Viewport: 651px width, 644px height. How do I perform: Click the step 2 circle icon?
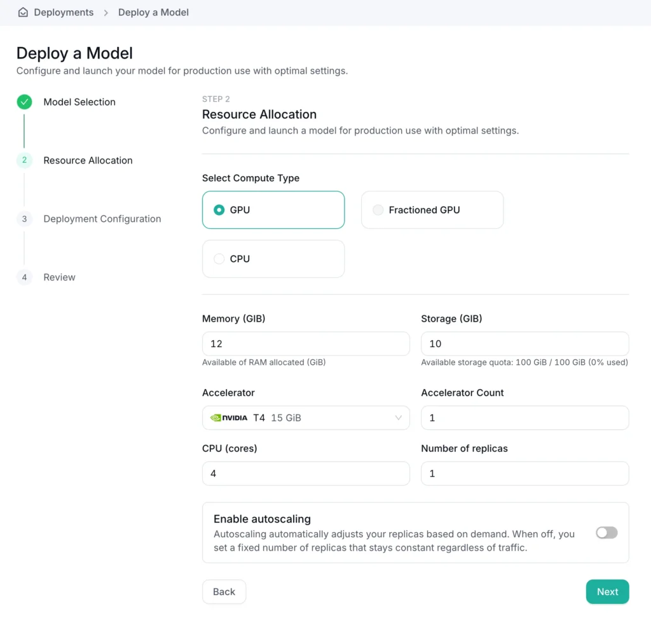(24, 160)
